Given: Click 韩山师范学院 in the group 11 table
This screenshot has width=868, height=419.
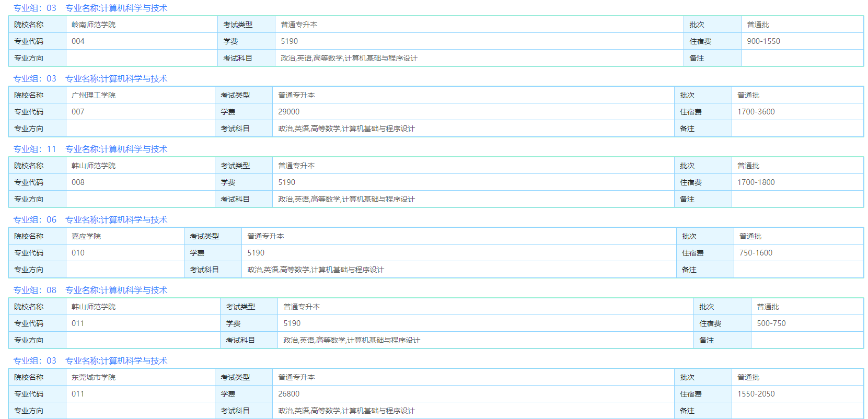Looking at the screenshot, I should point(94,166).
